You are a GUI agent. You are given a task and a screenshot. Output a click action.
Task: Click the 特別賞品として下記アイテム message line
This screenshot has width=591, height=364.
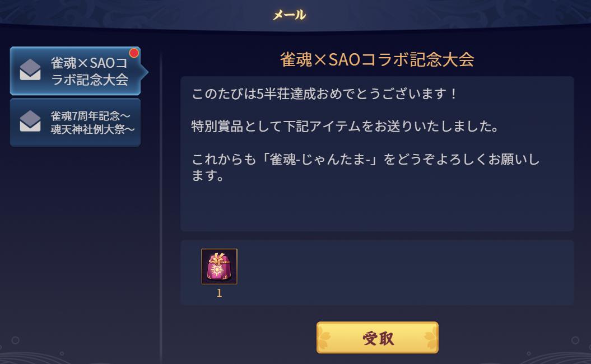pos(345,126)
